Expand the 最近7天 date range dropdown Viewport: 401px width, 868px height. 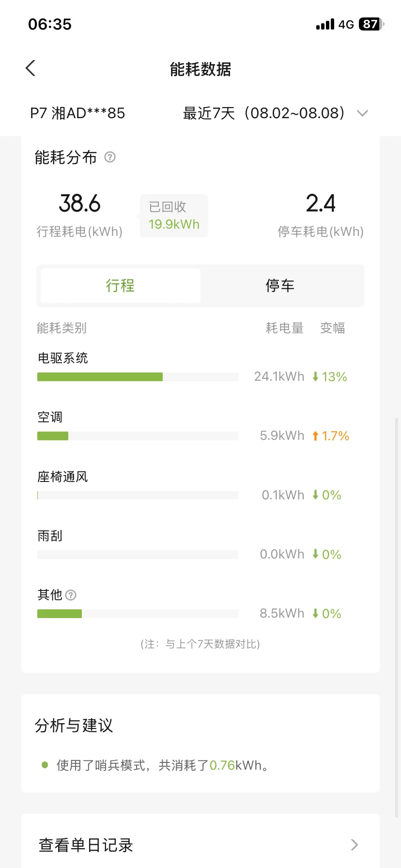click(276, 113)
